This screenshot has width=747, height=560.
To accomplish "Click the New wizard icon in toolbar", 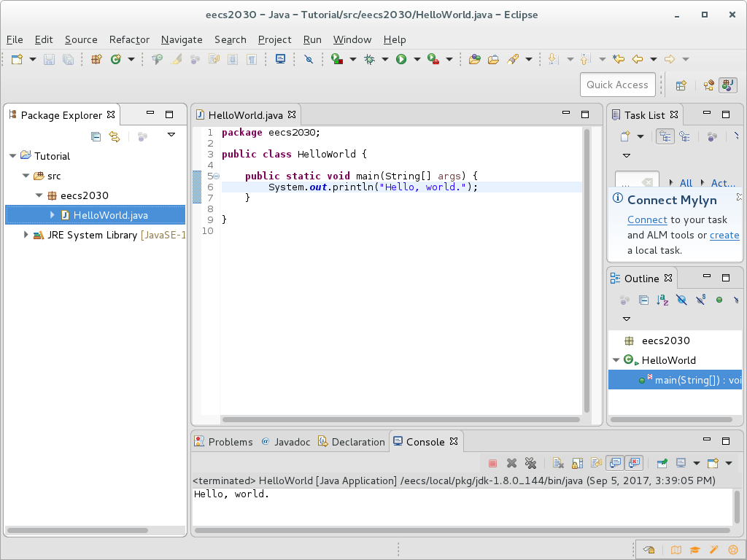I will point(18,59).
